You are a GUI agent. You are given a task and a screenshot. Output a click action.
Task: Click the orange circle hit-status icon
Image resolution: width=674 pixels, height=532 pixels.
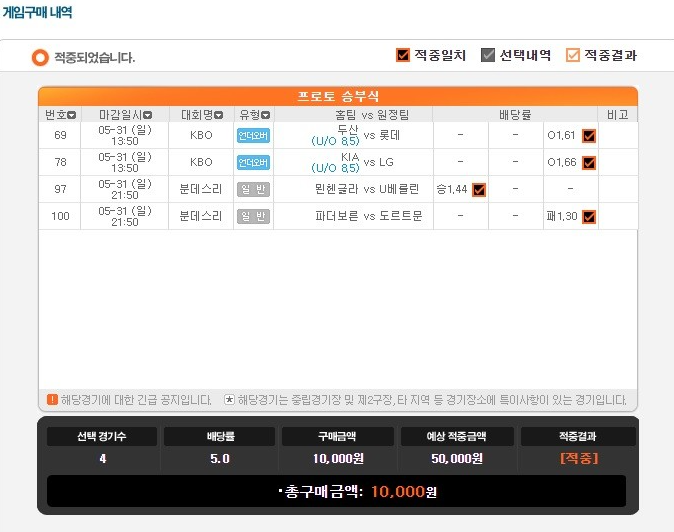[x=40, y=58]
